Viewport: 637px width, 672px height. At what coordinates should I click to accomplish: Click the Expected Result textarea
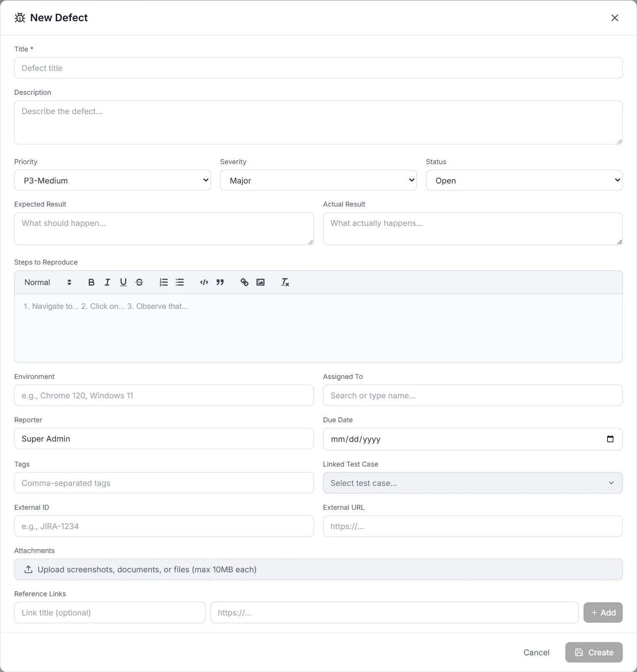164,229
